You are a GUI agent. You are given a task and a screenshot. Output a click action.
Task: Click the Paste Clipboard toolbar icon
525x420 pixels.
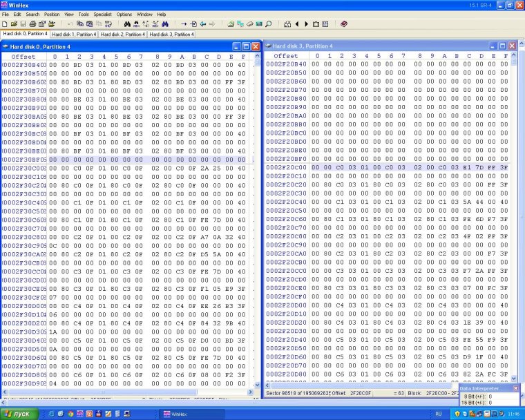point(89,24)
